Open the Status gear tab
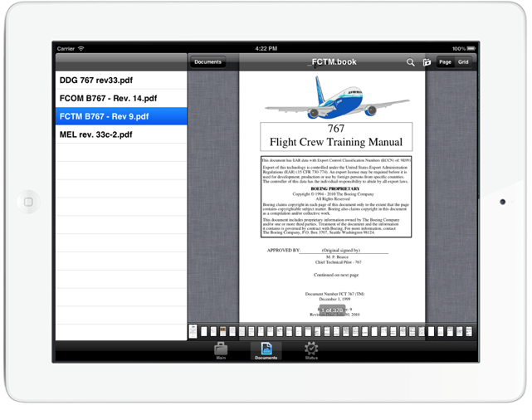Screen dimensions: 532x420 pyautogui.click(x=311, y=349)
